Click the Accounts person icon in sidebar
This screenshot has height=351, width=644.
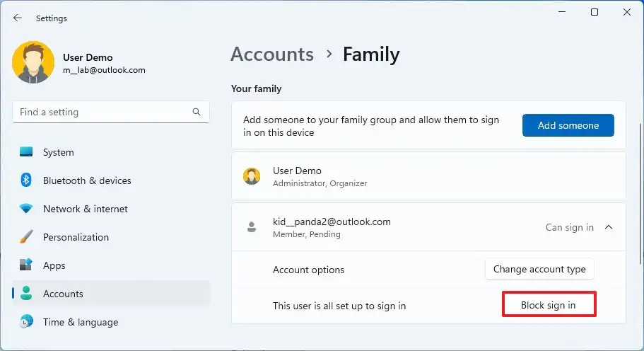[x=26, y=294]
